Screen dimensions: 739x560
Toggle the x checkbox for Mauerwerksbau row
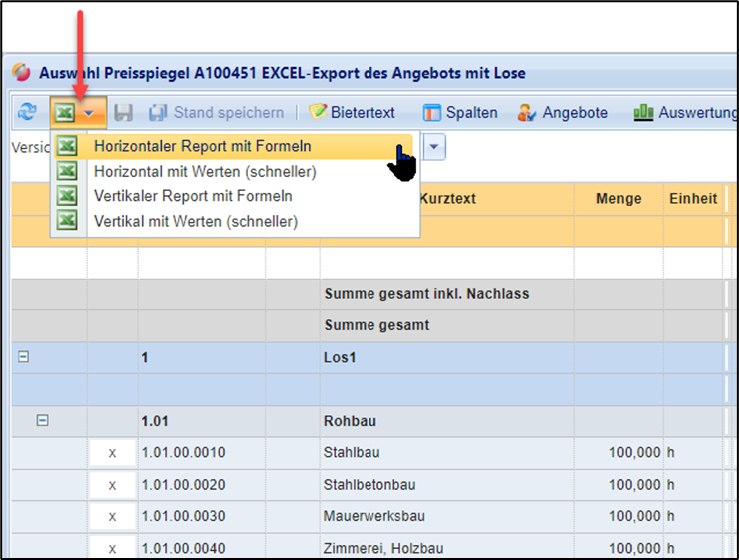click(112, 517)
